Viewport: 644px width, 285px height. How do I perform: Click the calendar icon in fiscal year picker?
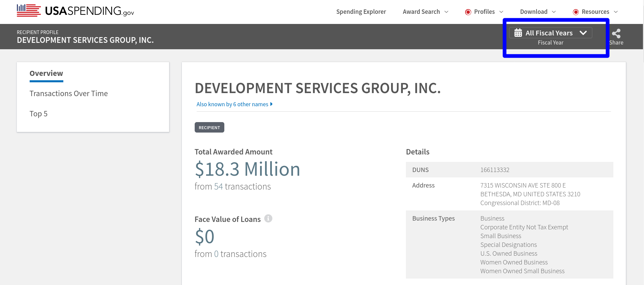tap(518, 33)
